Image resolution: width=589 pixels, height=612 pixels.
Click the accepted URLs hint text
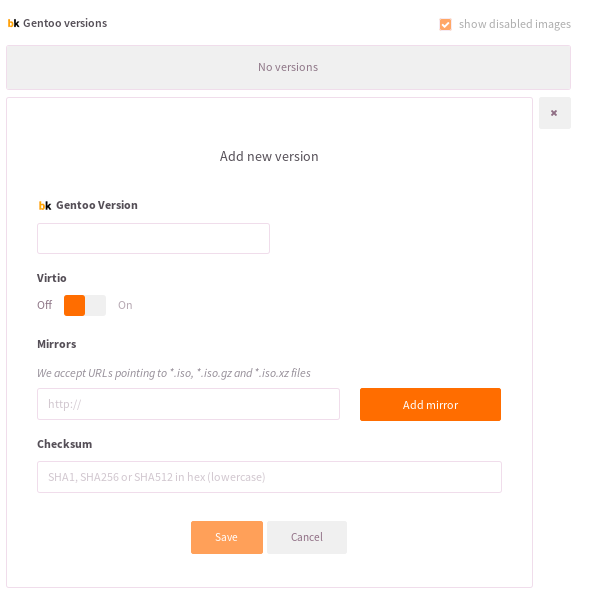coord(174,373)
